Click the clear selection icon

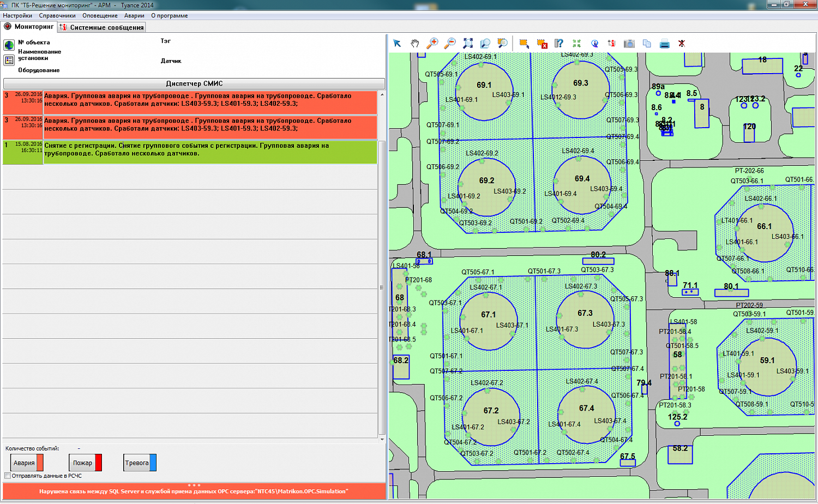pyautogui.click(x=542, y=43)
